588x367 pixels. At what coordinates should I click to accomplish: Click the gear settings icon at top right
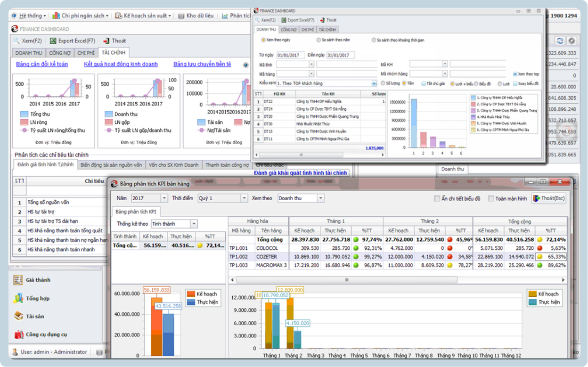[572, 41]
